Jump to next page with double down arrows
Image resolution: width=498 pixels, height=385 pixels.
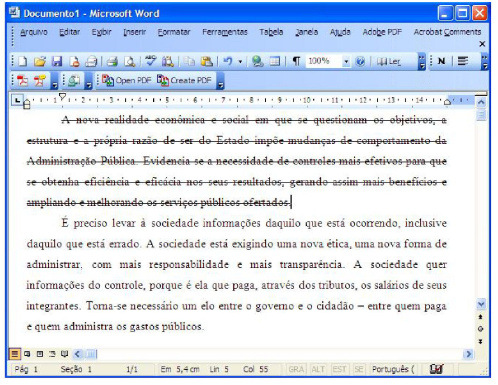click(x=480, y=342)
